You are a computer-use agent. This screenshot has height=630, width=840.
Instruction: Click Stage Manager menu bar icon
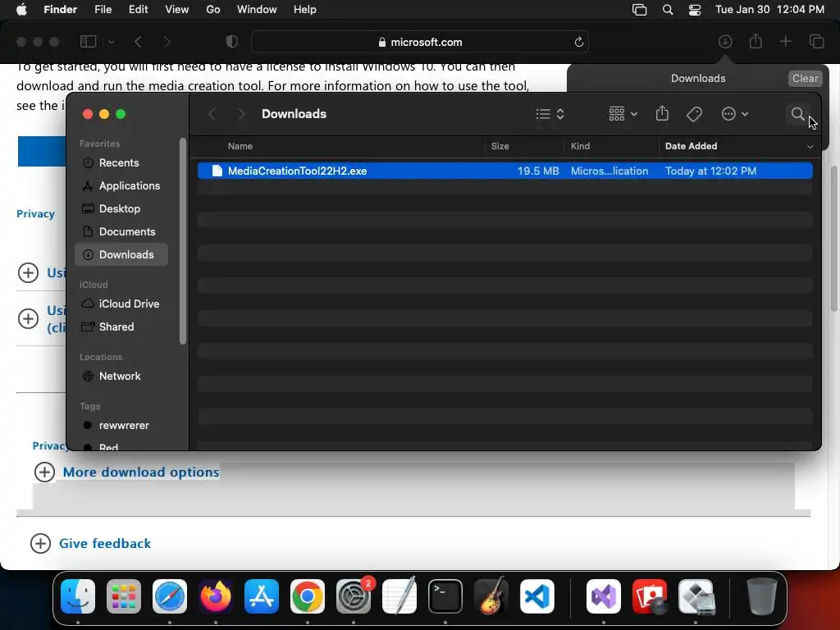click(x=639, y=10)
